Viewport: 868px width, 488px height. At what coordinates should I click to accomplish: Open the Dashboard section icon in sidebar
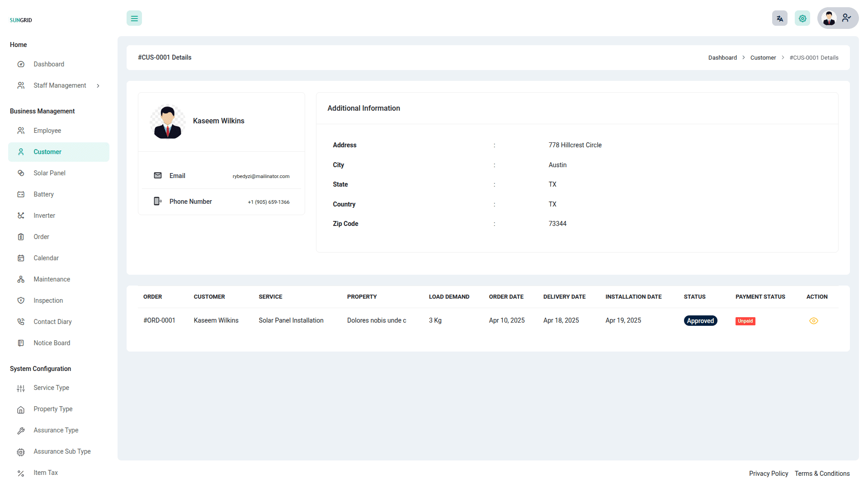pyautogui.click(x=21, y=64)
